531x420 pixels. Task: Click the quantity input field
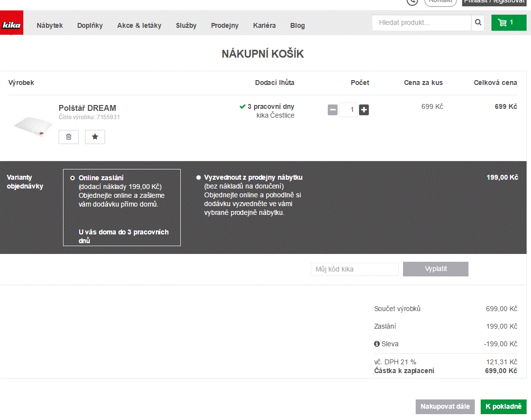(348, 110)
